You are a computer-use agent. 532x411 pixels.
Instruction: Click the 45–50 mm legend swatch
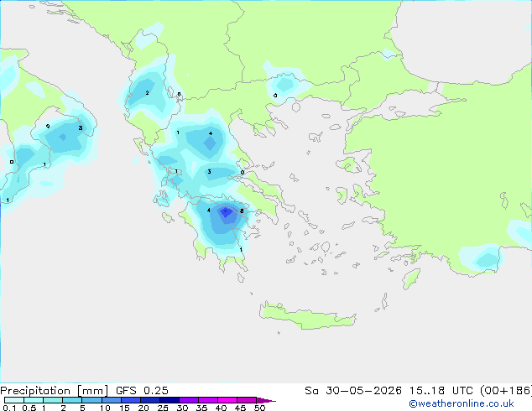[x=247, y=400]
